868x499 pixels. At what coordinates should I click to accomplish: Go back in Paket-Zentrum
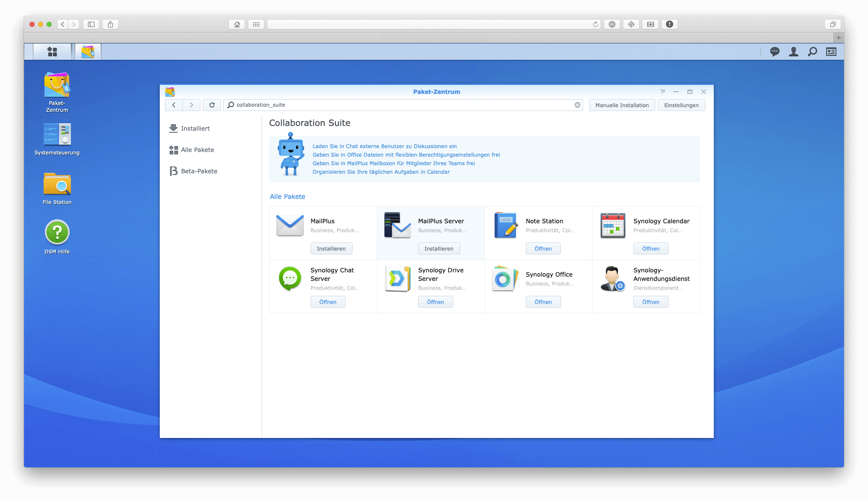pyautogui.click(x=174, y=105)
